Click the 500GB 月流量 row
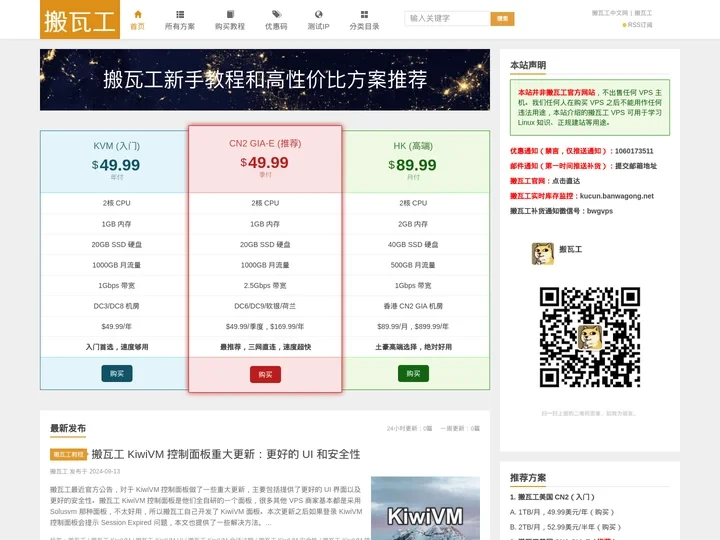The height and width of the screenshot is (540, 720). (x=413, y=265)
